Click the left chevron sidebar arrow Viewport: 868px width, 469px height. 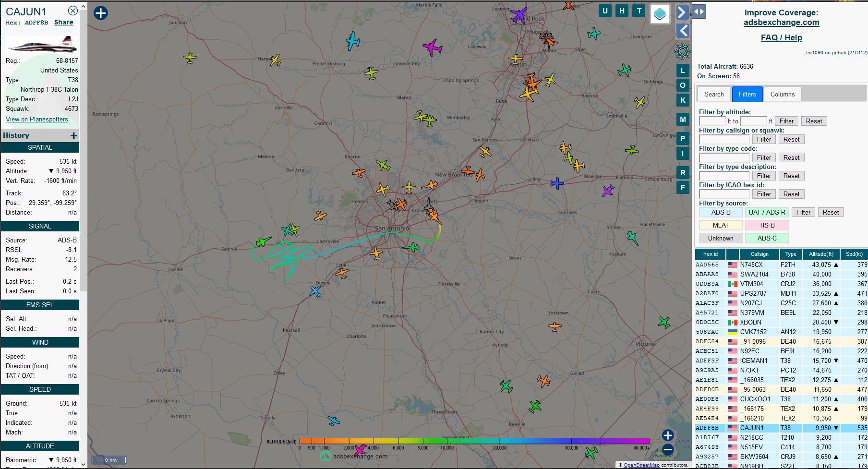coord(683,31)
